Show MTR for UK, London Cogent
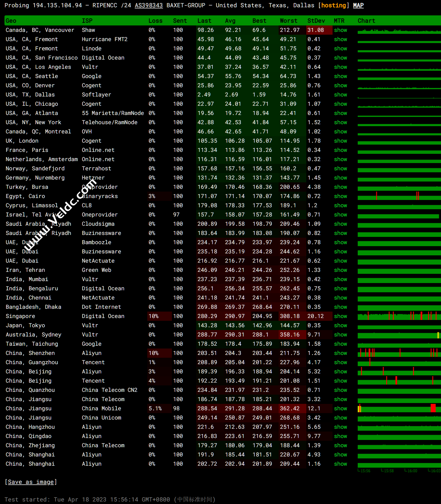441x504 pixels. pyautogui.click(x=340, y=141)
